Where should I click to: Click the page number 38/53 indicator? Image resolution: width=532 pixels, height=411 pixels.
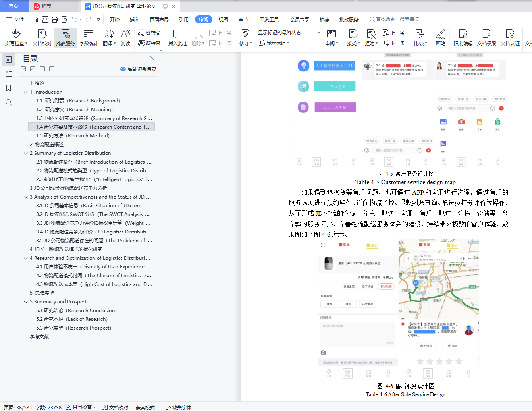17,407
